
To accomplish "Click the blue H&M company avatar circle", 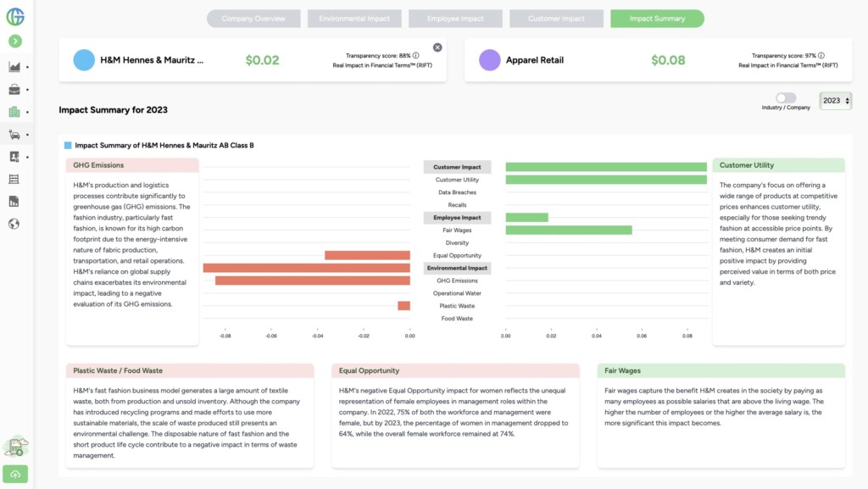I will tap(84, 59).
